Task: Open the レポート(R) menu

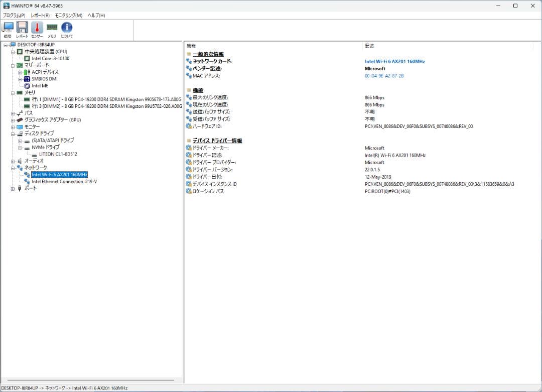Action: click(x=40, y=15)
